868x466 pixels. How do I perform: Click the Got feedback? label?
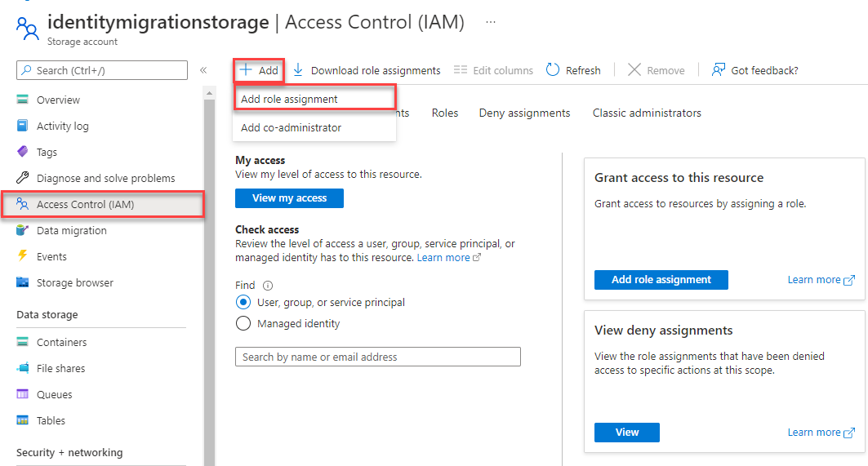[x=764, y=70]
